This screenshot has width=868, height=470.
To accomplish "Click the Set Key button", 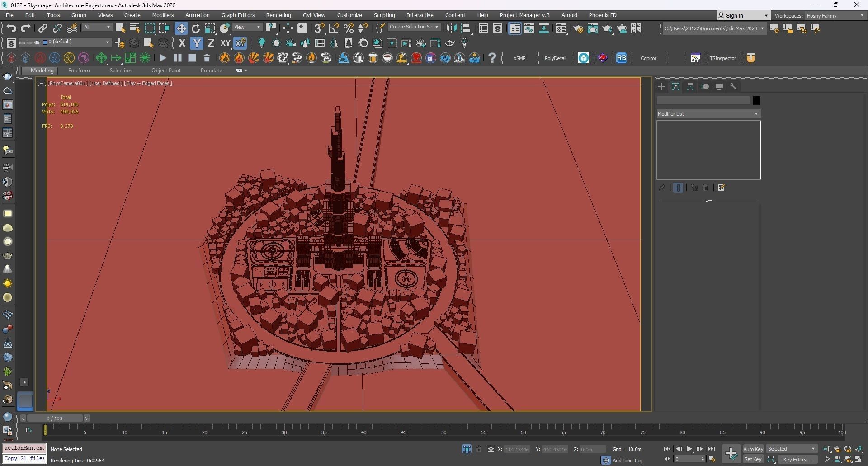I will pos(753,460).
